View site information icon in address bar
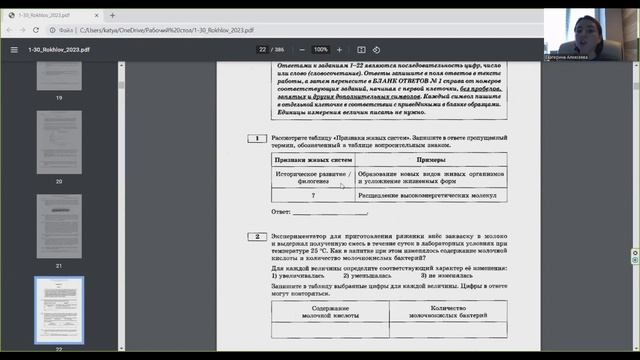The height and width of the screenshot is (360, 640). (52, 30)
